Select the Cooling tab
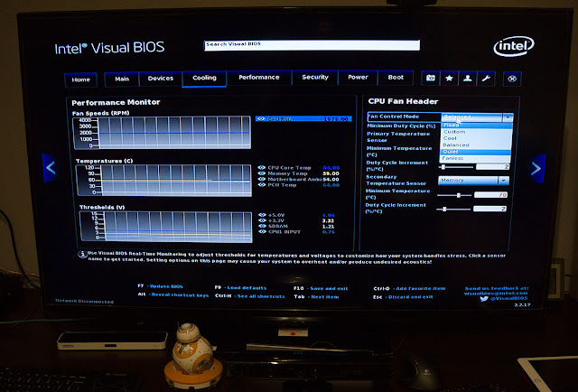Image resolution: width=578 pixels, height=392 pixels. (x=204, y=79)
